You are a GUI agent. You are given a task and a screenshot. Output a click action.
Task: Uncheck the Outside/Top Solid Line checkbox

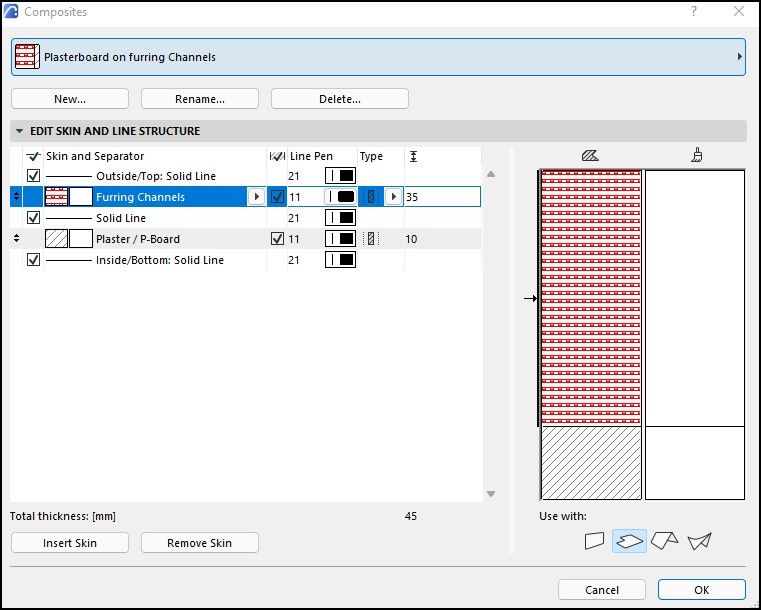point(33,176)
